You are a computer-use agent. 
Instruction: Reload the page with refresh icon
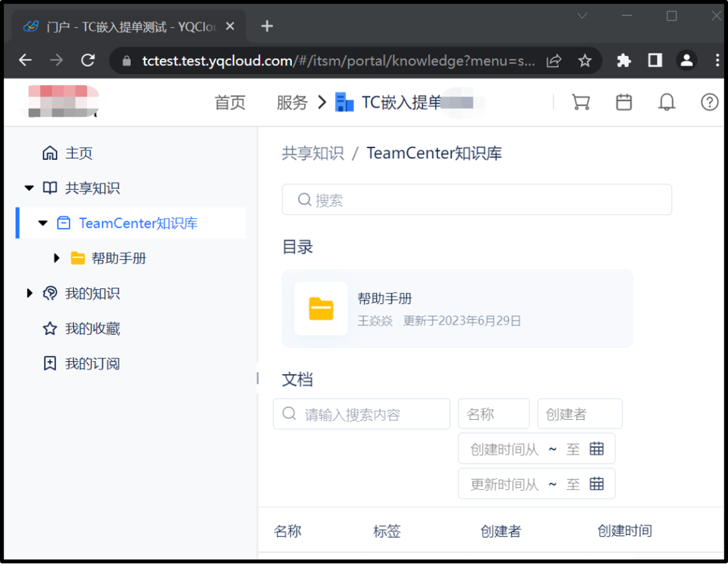pos(88,61)
